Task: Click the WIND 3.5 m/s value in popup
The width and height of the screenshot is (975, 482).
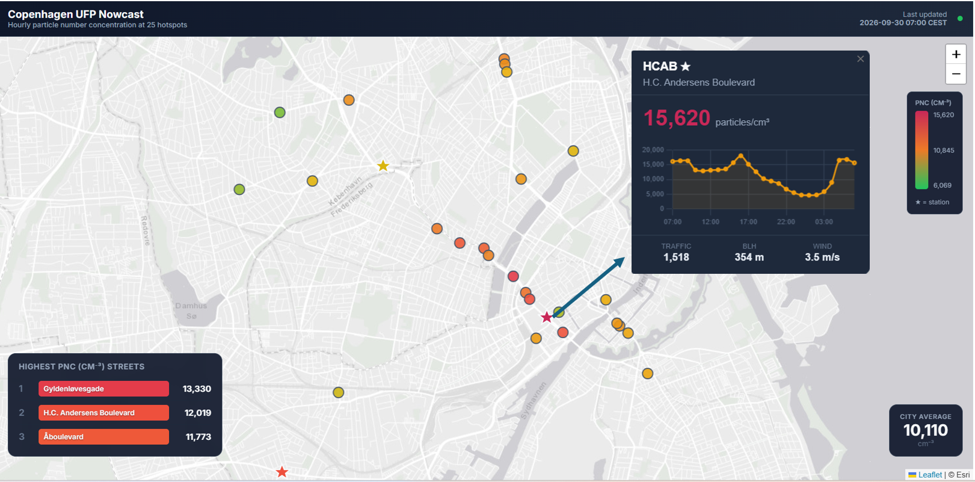Action: coord(822,257)
